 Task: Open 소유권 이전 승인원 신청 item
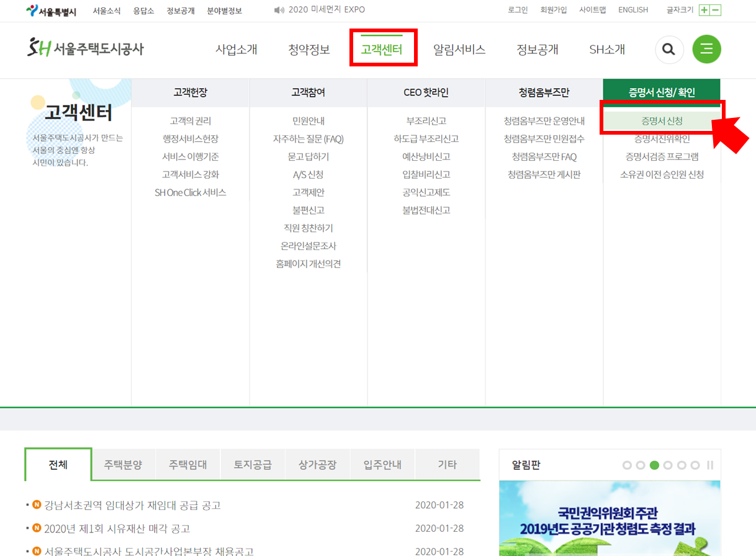click(x=662, y=175)
